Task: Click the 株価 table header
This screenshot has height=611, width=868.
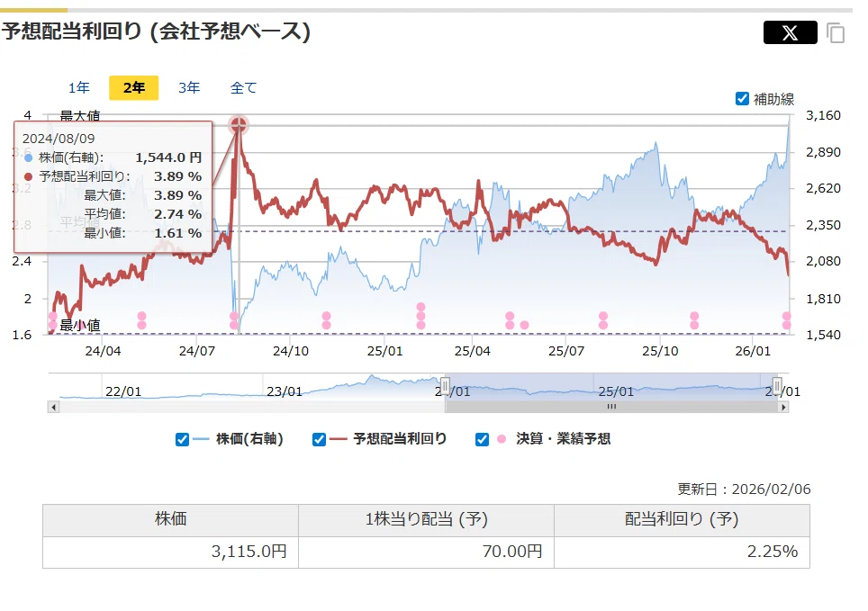Action: point(170,520)
